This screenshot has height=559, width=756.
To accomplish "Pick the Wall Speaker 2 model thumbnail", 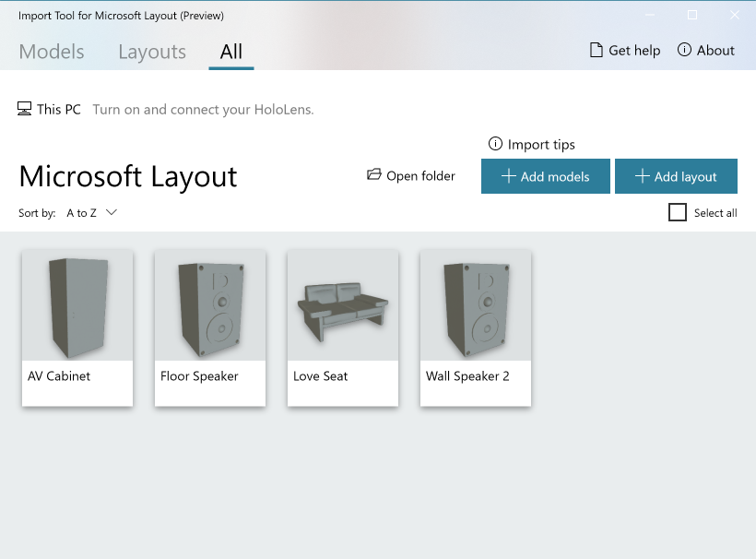I will click(x=476, y=306).
